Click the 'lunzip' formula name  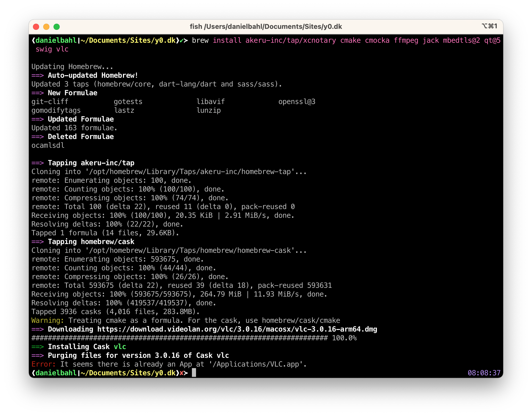(208, 110)
